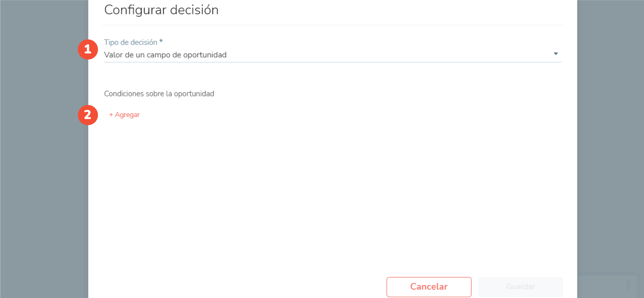Open the Tipo de decisión dropdown arrow
This screenshot has width=644, height=298.
tap(555, 54)
